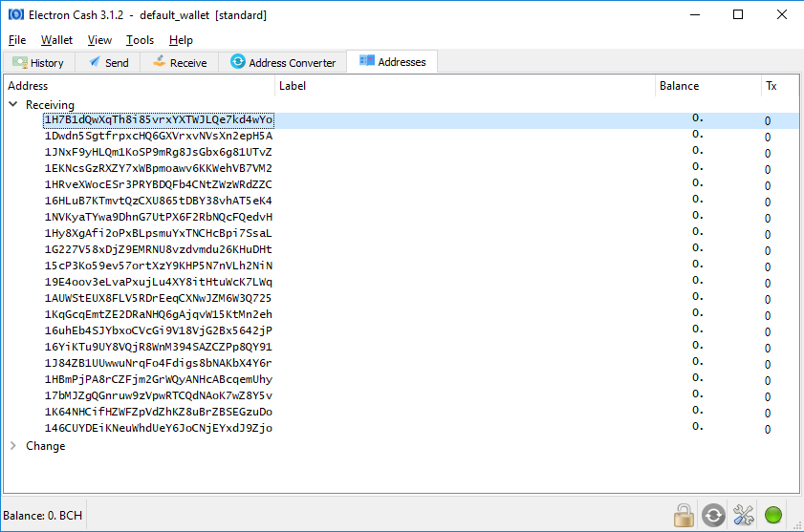
Task: Expand the Change address group
Action: point(13,445)
